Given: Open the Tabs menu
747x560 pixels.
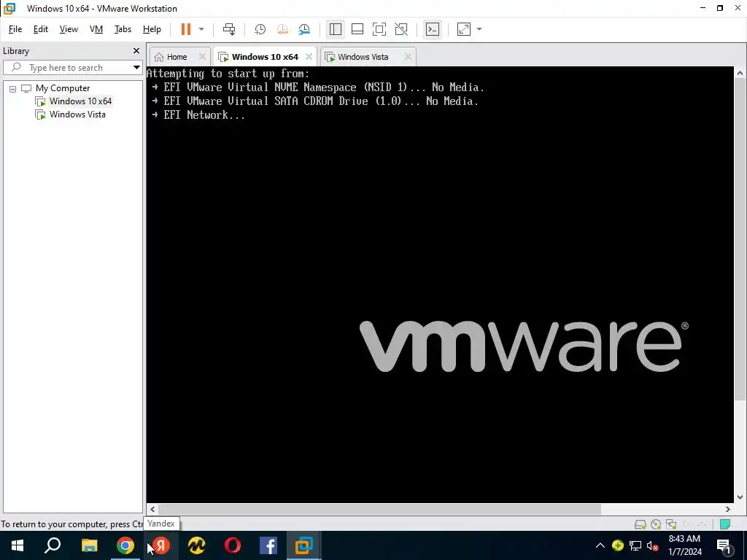Looking at the screenshot, I should (123, 29).
